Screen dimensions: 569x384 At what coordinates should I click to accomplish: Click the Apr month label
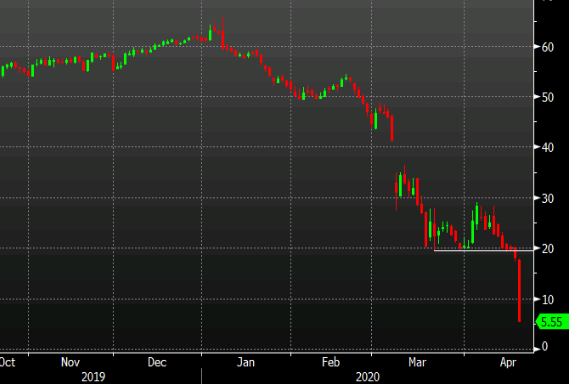click(508, 362)
